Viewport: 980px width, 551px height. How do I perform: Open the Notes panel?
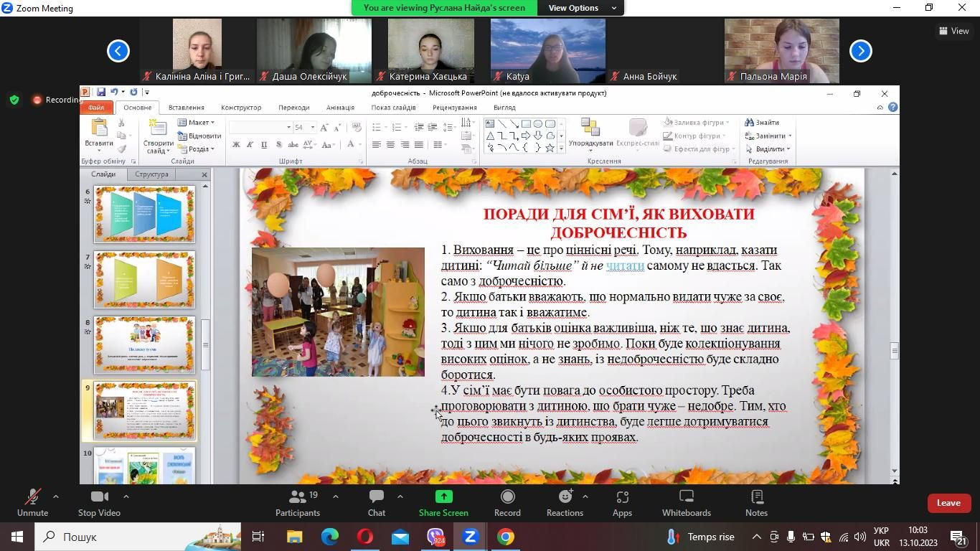click(756, 502)
